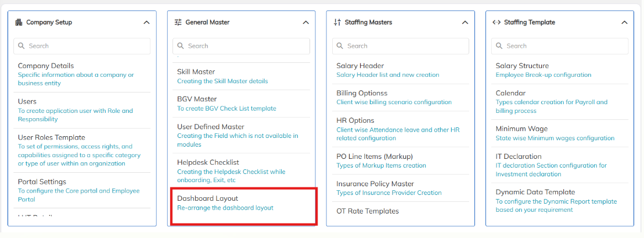Click magnifier icon in Staffing Masters search

340,46
